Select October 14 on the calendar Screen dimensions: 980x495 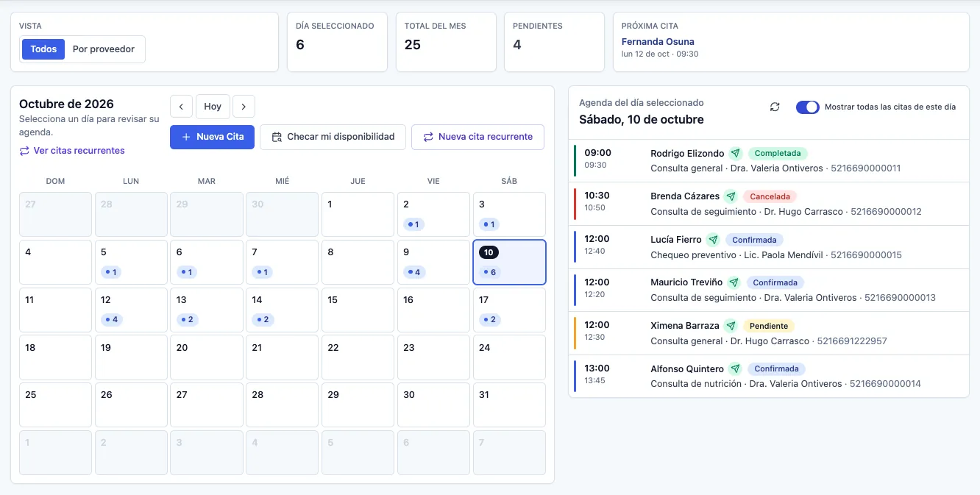(282, 310)
